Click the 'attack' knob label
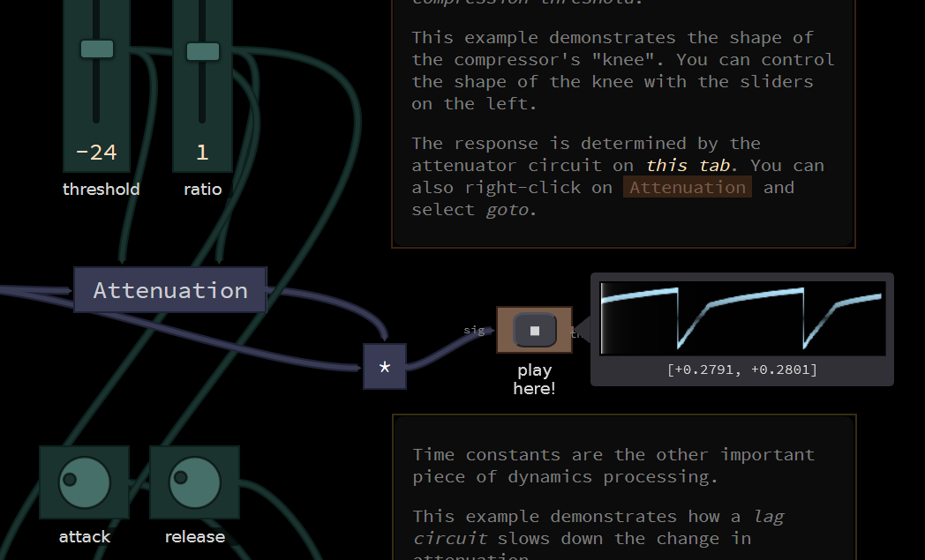The image size is (925, 560). tap(85, 537)
